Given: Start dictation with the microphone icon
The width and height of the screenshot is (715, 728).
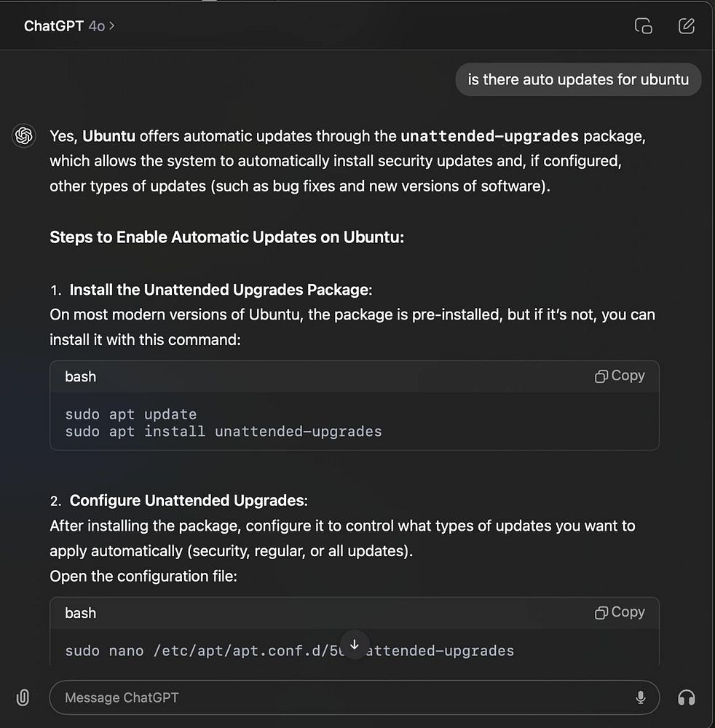Looking at the screenshot, I should [x=640, y=697].
